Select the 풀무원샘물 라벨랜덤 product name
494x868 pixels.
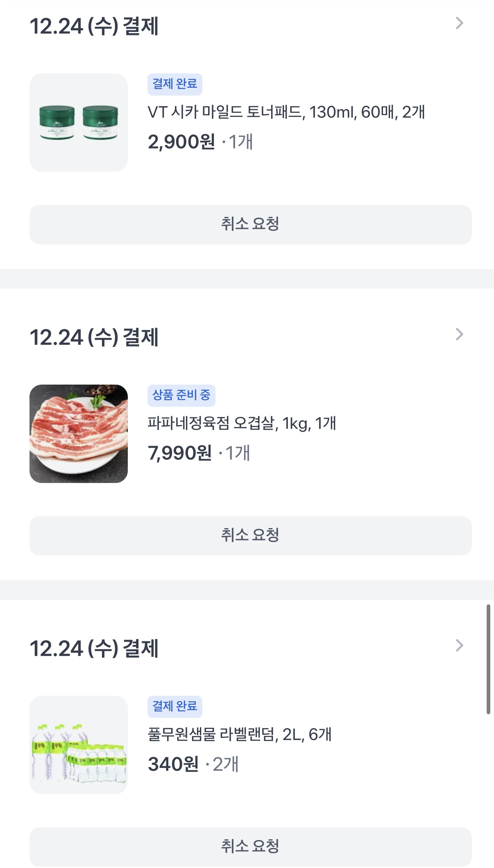click(x=239, y=734)
